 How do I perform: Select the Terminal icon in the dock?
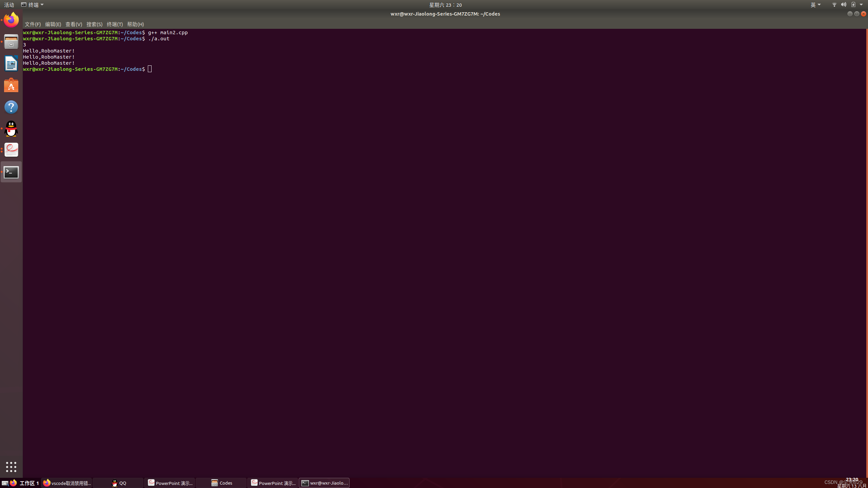pyautogui.click(x=11, y=172)
